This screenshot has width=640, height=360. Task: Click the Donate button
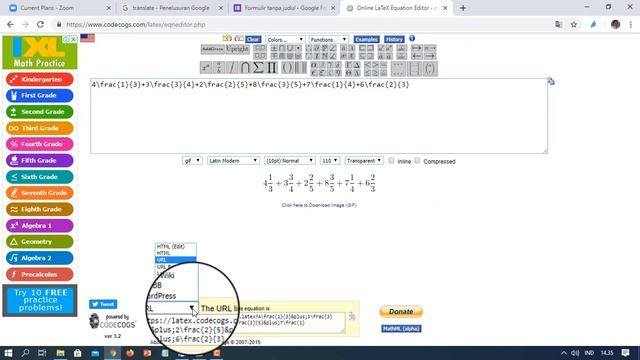tap(401, 311)
